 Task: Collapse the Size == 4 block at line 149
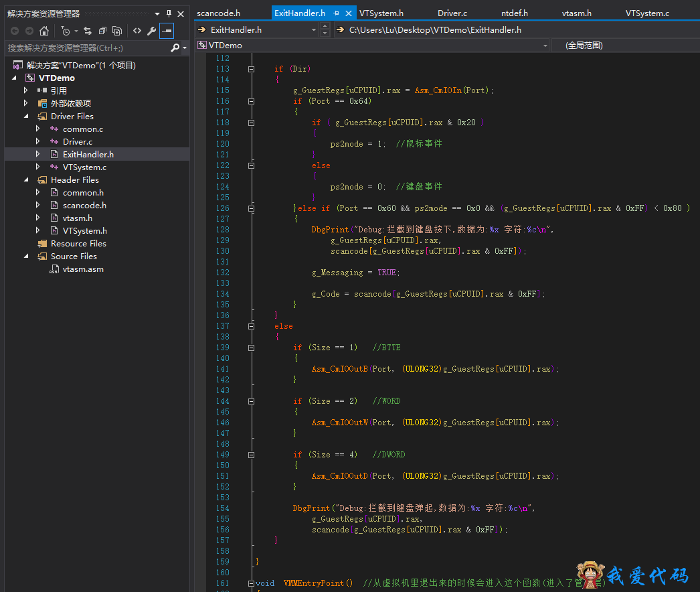(252, 455)
